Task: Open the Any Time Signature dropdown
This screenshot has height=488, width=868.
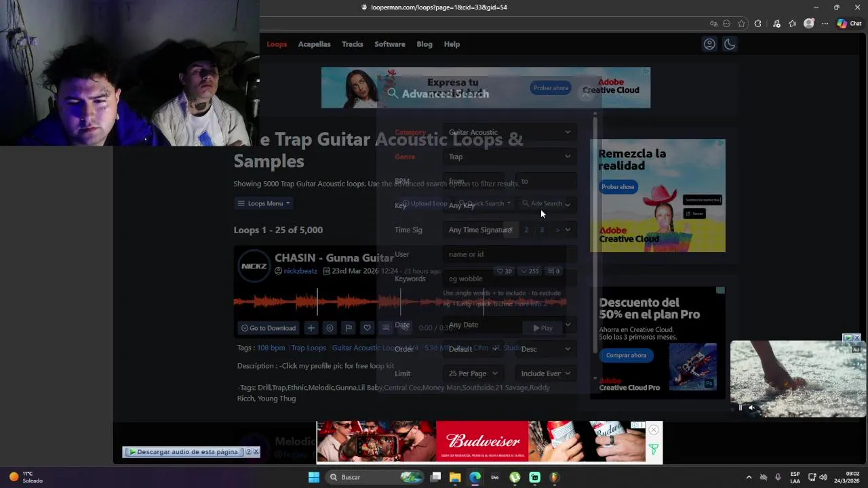Action: tap(509, 230)
